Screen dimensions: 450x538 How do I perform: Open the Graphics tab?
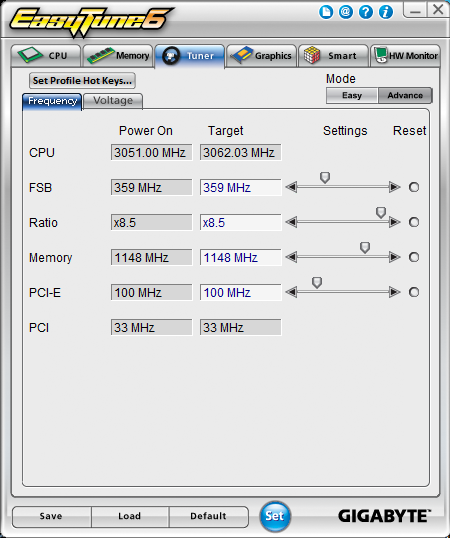261,56
